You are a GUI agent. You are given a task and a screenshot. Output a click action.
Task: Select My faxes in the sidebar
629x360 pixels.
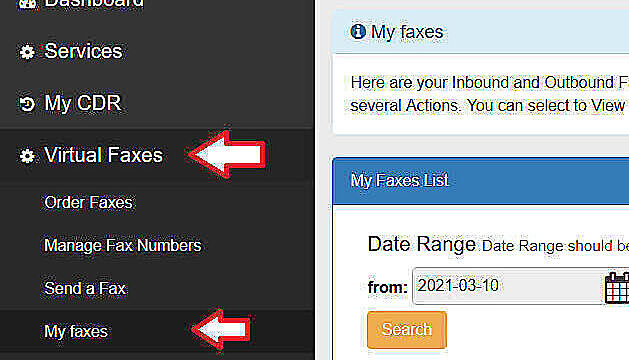click(76, 332)
